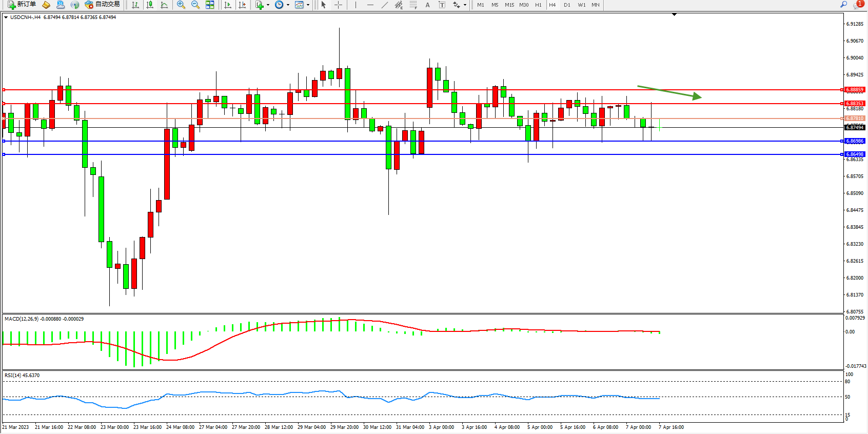Open the search magnifier icon
The height and width of the screenshot is (434, 868).
843,5
